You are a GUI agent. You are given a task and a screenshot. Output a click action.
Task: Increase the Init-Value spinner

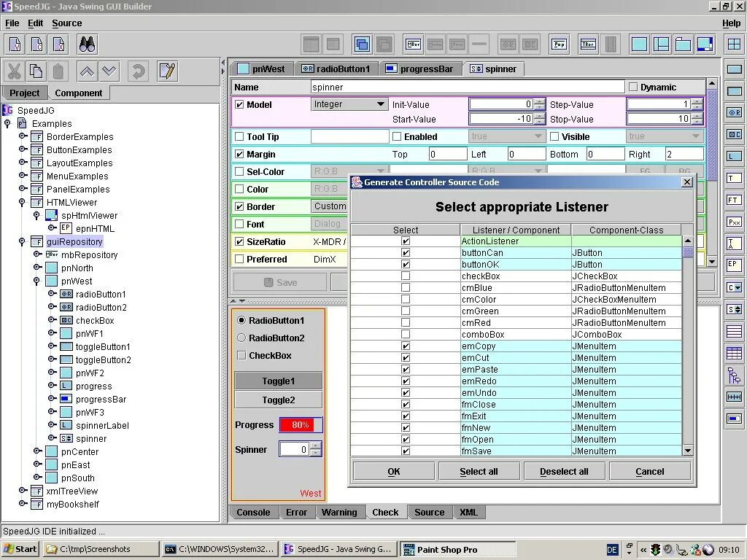pos(539,101)
